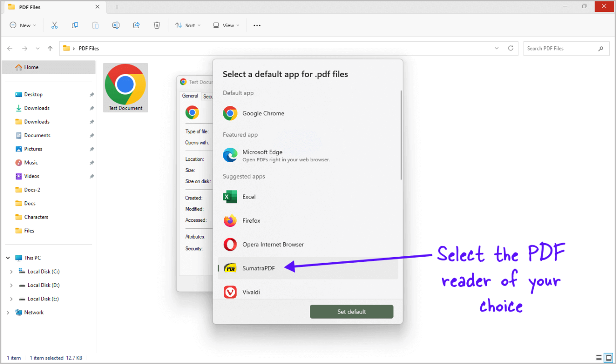The width and height of the screenshot is (616, 364).
Task: Open the New dropdown menu
Action: pyautogui.click(x=23, y=25)
